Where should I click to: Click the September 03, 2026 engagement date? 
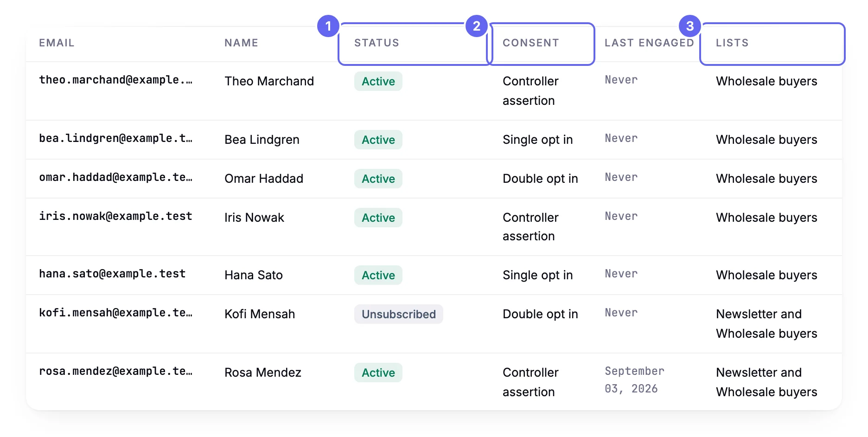(x=634, y=380)
